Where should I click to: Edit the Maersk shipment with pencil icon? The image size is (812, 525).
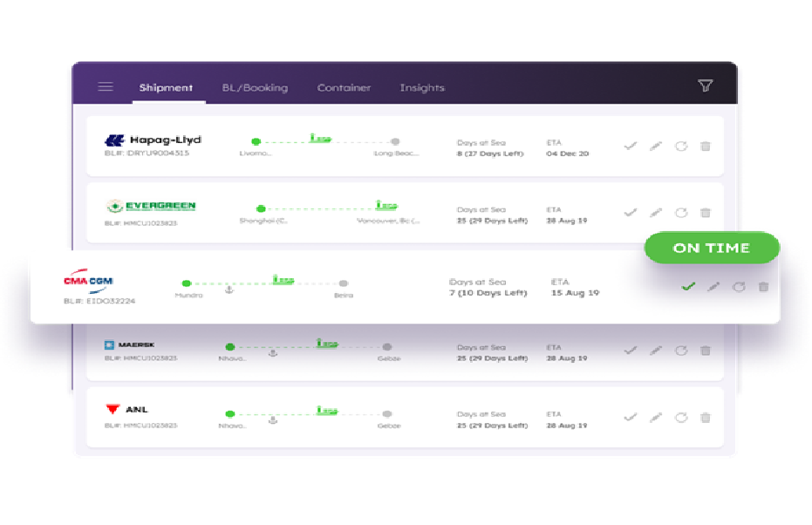coord(656,351)
